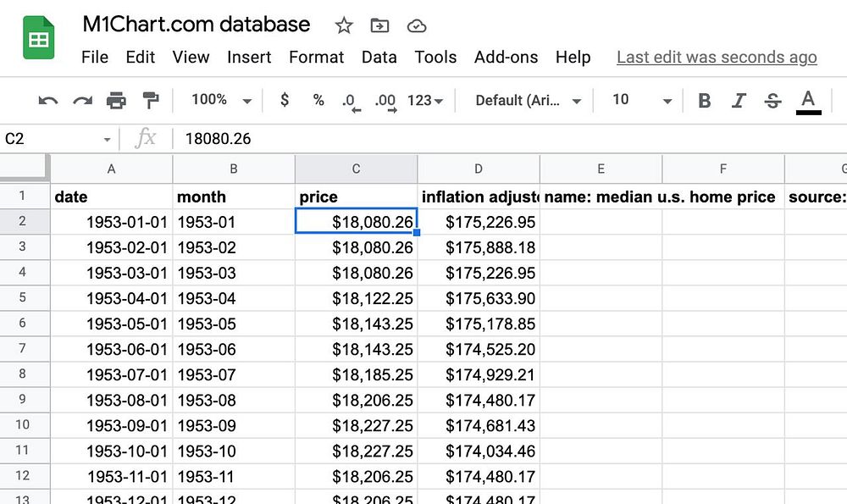Viewport: 847px width, 504px height.
Task: Click the print icon
Action: (116, 101)
